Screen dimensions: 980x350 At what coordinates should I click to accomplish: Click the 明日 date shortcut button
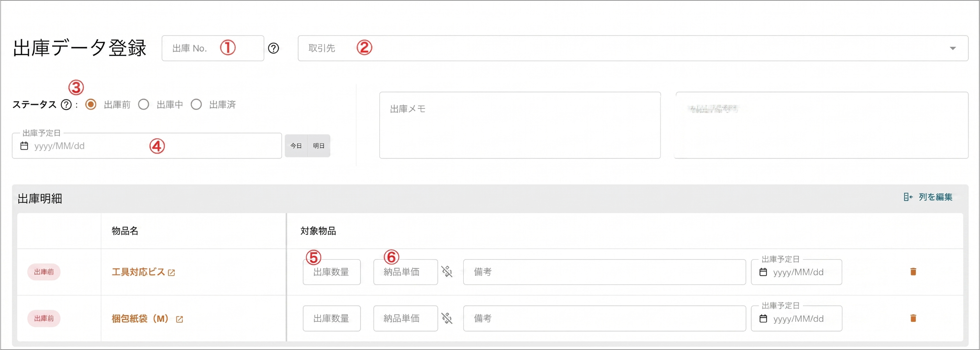point(319,146)
